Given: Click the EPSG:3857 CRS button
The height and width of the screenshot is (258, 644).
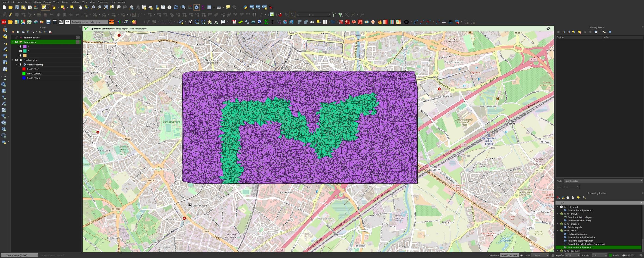Looking at the screenshot, I should tap(629, 255).
